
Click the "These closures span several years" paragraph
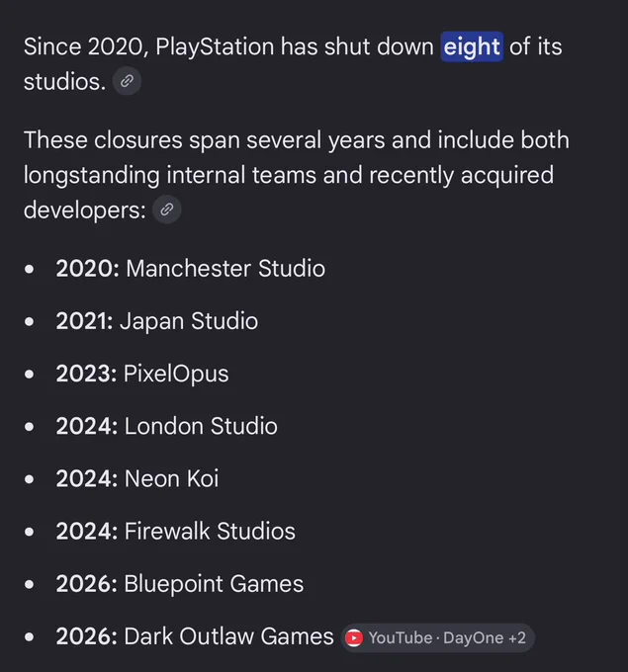(x=297, y=175)
